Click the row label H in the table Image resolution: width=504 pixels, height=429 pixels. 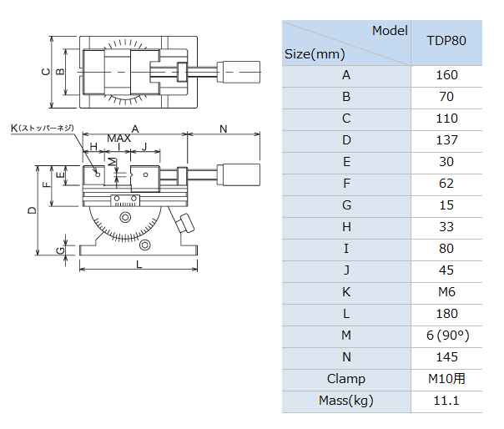point(346,227)
